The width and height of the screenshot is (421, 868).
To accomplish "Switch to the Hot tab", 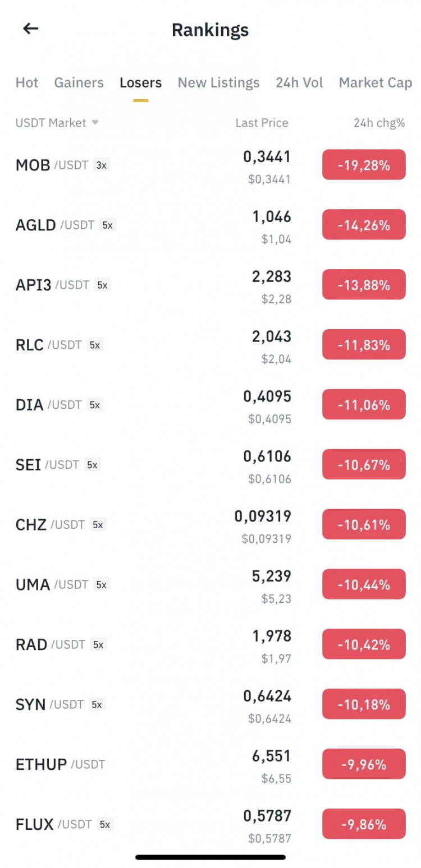I will tap(27, 83).
